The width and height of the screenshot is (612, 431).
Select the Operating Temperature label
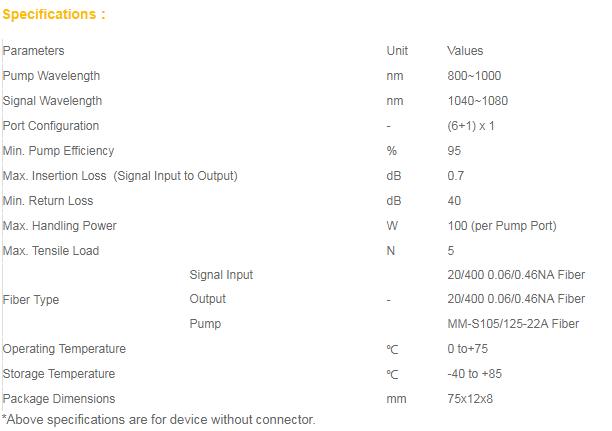pos(64,349)
